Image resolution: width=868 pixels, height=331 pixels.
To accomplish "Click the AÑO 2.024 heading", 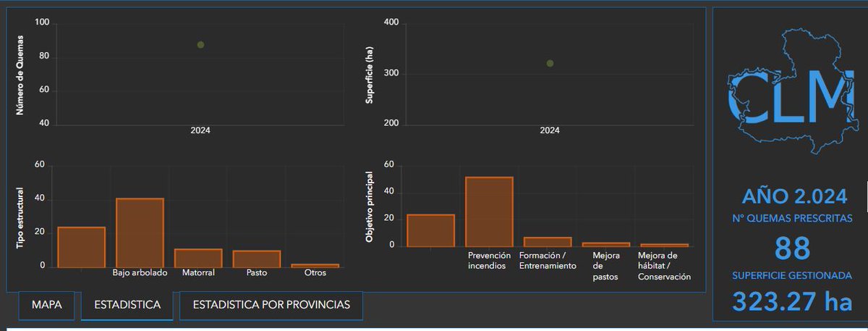I will point(793,196).
